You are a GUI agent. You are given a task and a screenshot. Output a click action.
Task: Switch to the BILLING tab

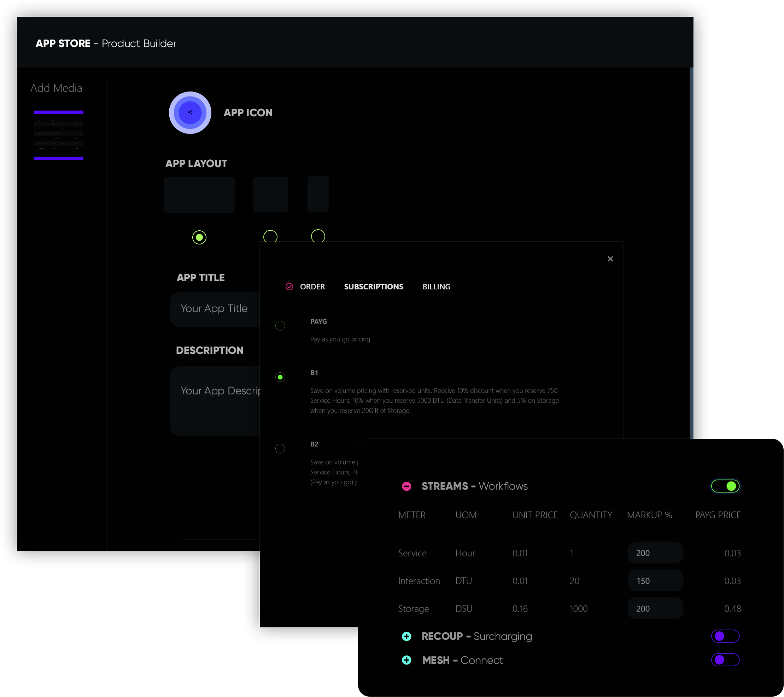(436, 287)
